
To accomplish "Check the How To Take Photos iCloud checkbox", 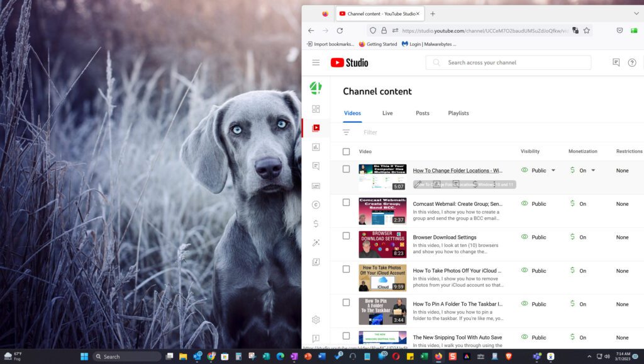I will tap(347, 269).
